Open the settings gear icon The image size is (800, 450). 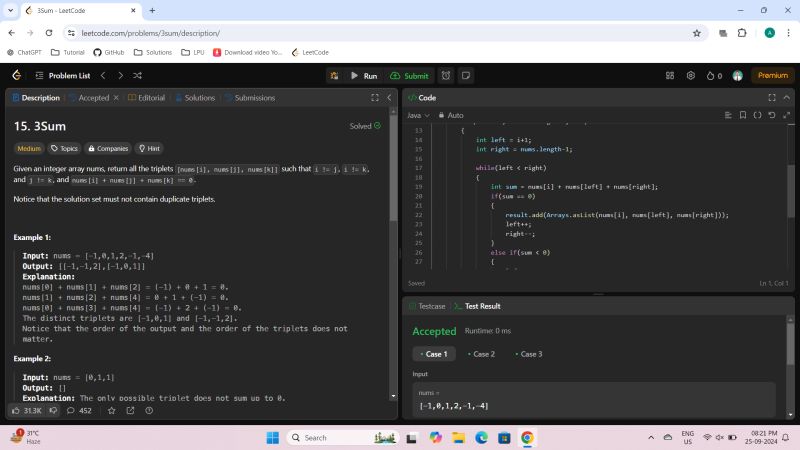point(690,75)
